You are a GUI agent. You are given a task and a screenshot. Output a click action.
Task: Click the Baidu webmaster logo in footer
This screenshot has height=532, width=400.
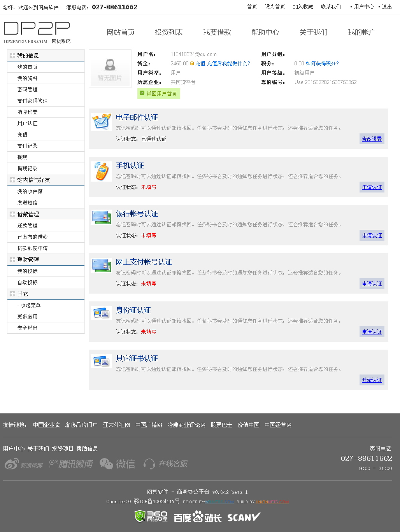[x=197, y=517]
